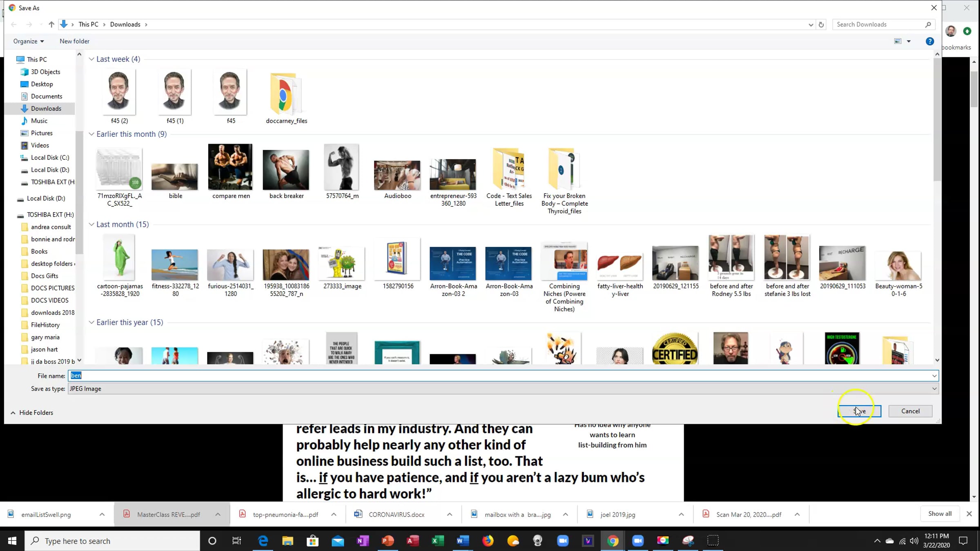Click the Cancel button

tap(910, 411)
